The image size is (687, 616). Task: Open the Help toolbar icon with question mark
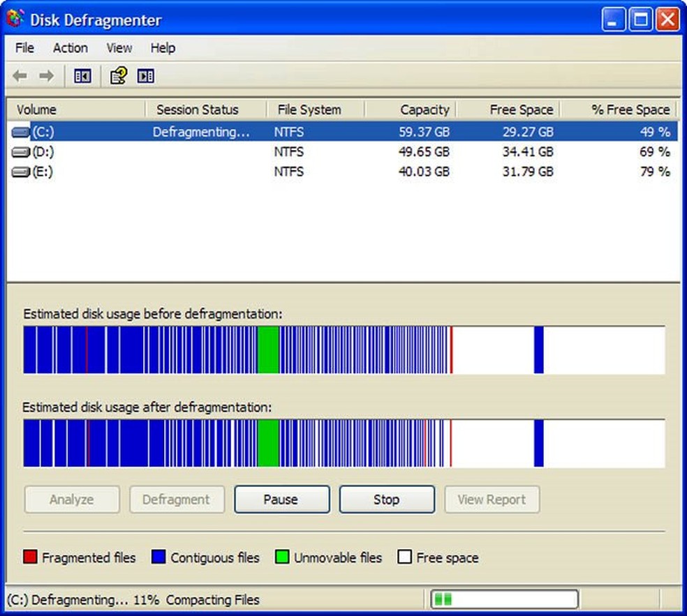coord(118,76)
